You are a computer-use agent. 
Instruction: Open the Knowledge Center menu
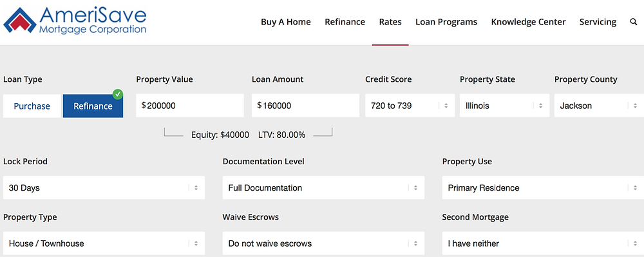coord(528,22)
